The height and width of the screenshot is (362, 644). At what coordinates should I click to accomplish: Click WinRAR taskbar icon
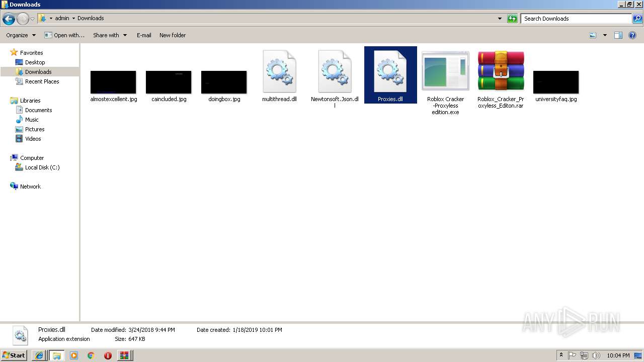click(124, 355)
